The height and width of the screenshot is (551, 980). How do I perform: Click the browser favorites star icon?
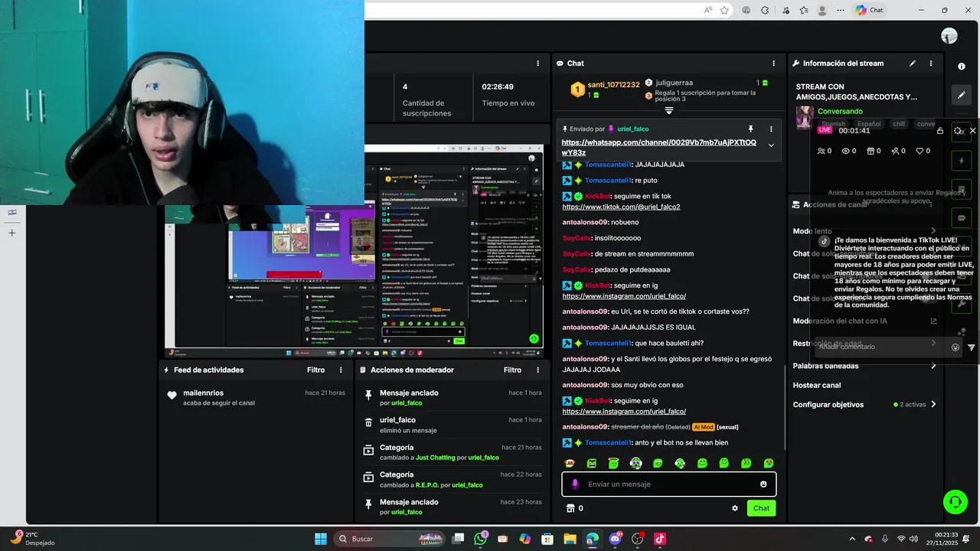click(x=724, y=10)
